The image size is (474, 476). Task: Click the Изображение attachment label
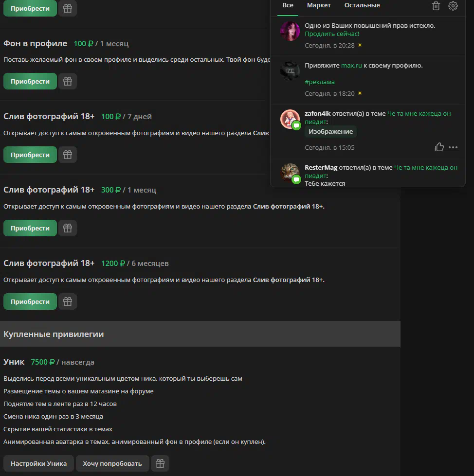point(330,131)
